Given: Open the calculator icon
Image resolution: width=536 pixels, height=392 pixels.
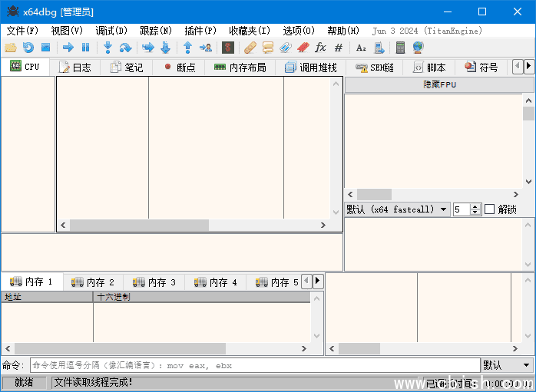Looking at the screenshot, I should [400, 48].
